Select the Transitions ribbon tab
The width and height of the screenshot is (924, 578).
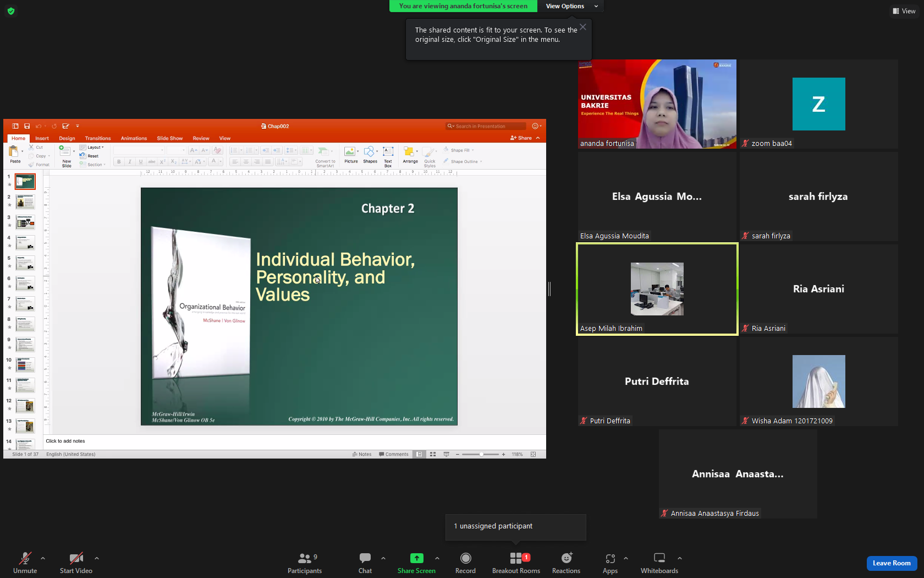pyautogui.click(x=98, y=138)
